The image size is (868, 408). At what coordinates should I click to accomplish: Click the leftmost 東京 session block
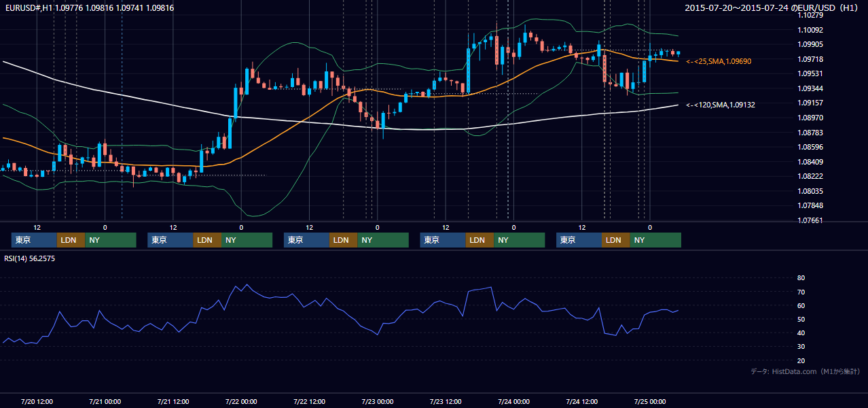tap(34, 240)
